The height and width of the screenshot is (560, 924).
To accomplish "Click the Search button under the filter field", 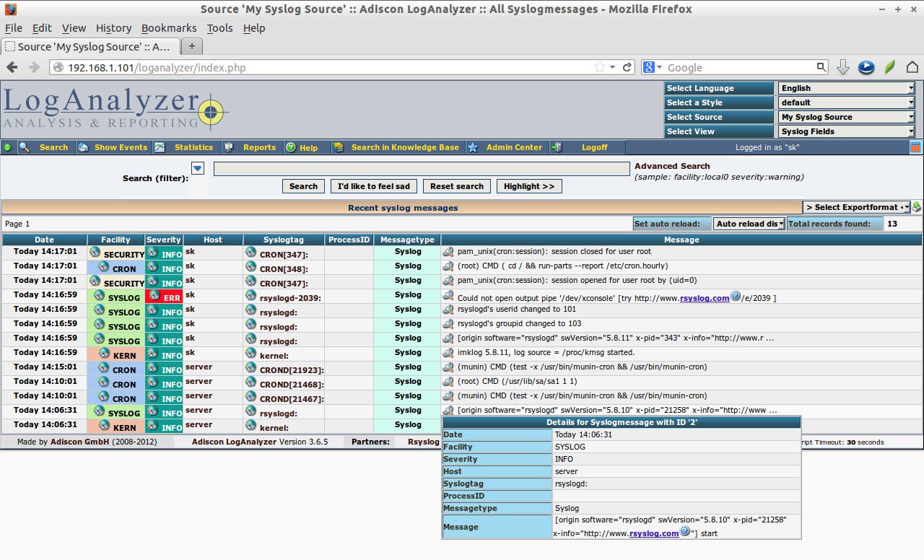I will tap(303, 186).
